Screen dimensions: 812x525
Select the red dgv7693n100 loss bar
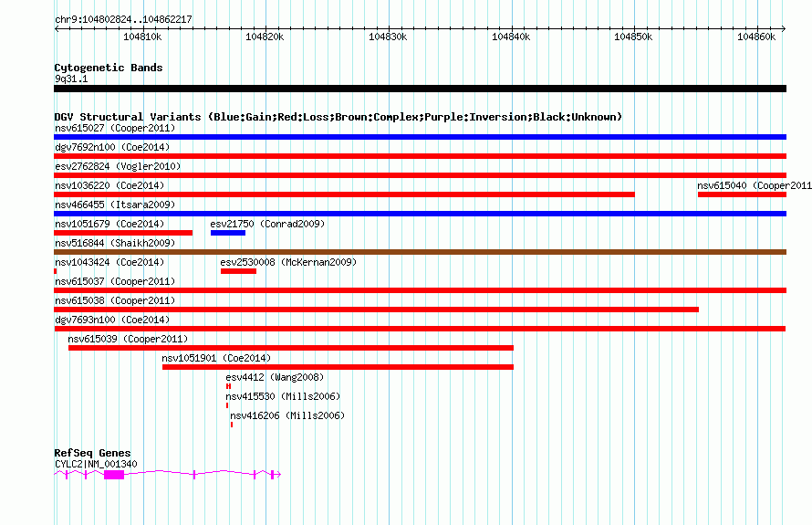(x=420, y=329)
